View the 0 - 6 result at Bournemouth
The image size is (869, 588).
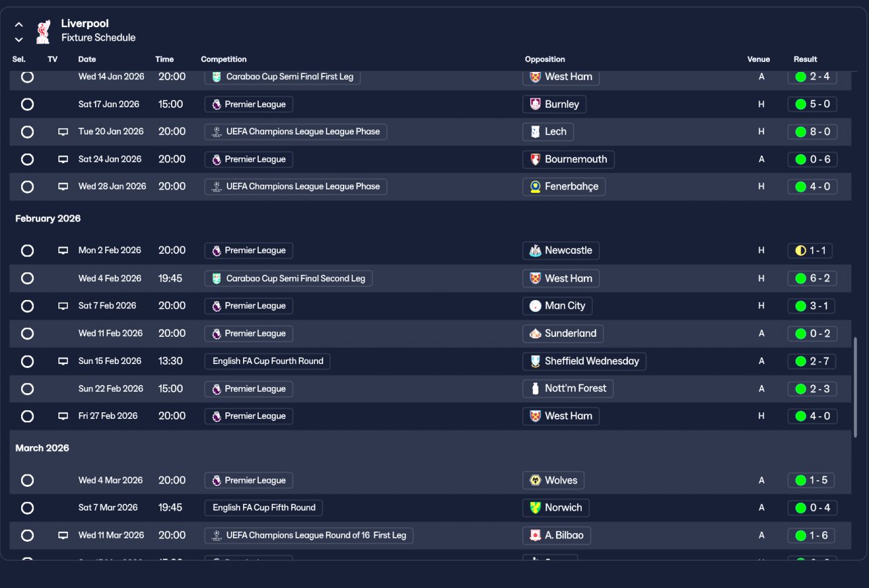point(813,160)
